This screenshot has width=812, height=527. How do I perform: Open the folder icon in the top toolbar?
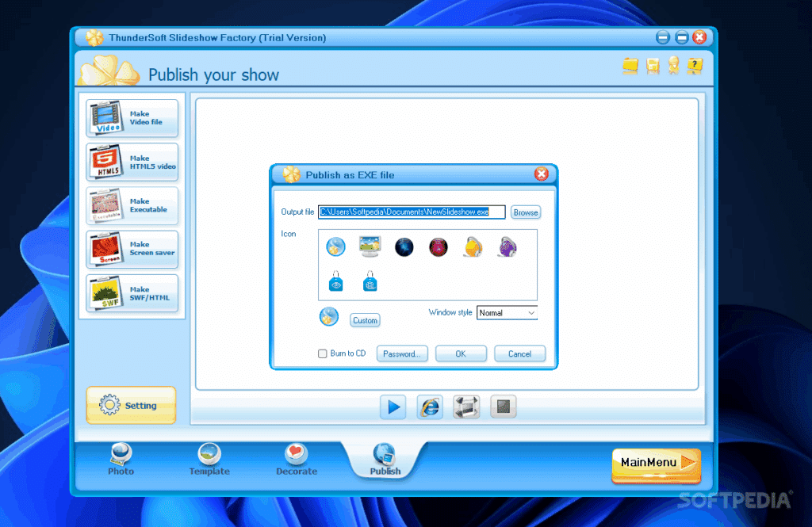pyautogui.click(x=630, y=67)
